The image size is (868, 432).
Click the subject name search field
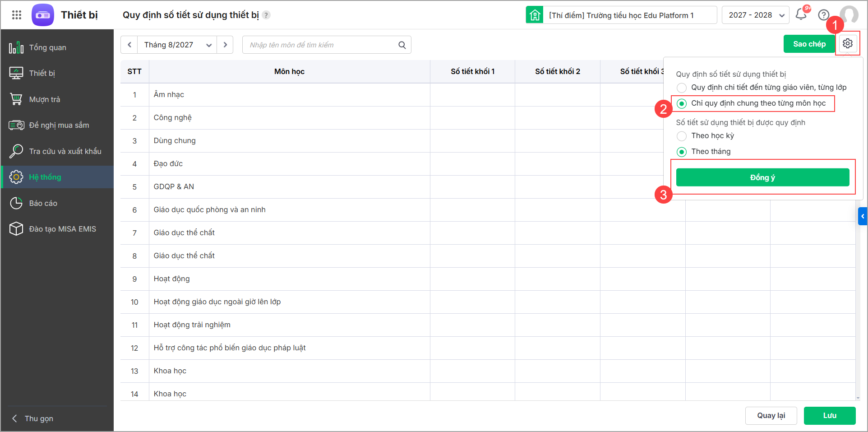(x=320, y=45)
